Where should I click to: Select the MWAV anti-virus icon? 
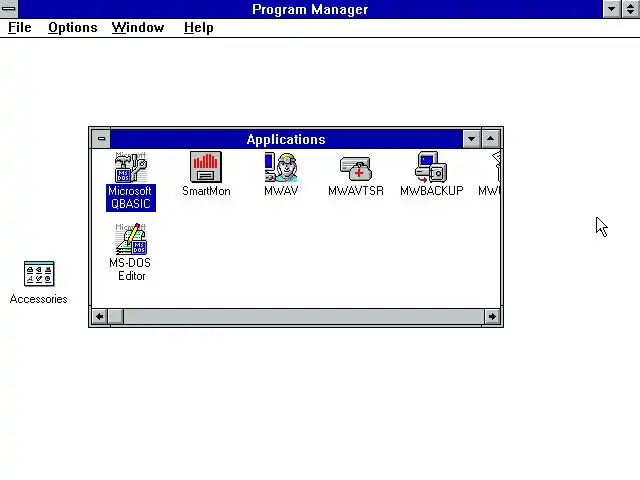pyautogui.click(x=281, y=167)
